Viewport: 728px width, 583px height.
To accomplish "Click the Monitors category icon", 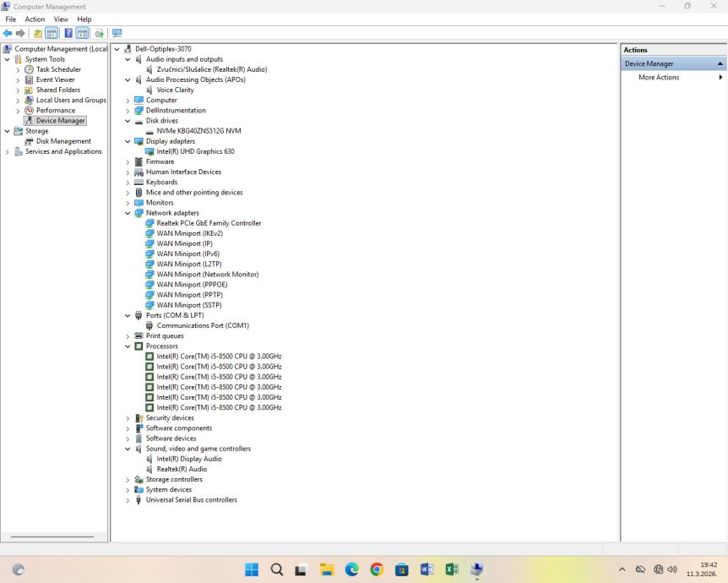I will (139, 203).
